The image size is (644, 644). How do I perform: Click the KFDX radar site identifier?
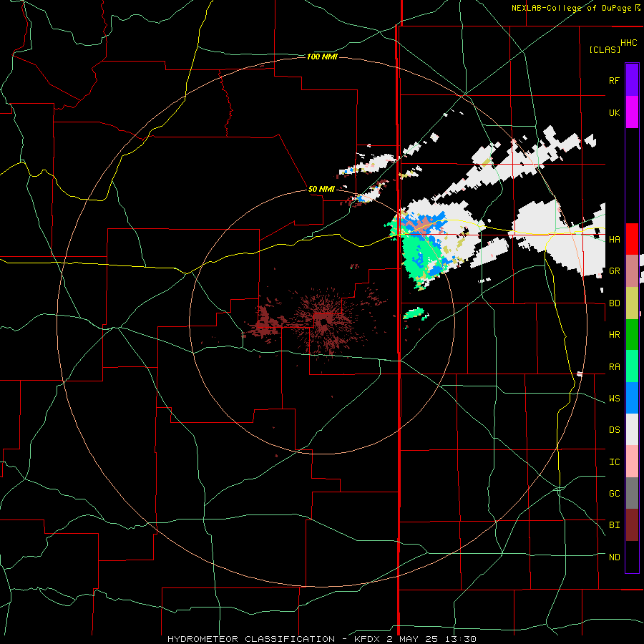pos(369,639)
